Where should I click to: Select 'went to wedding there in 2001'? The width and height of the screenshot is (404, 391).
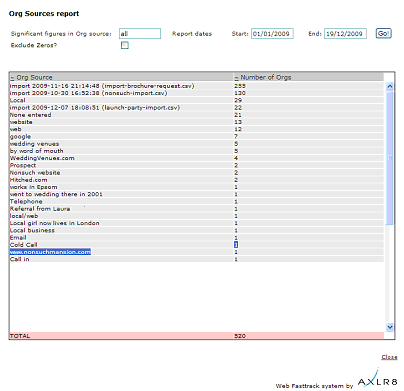(197, 194)
